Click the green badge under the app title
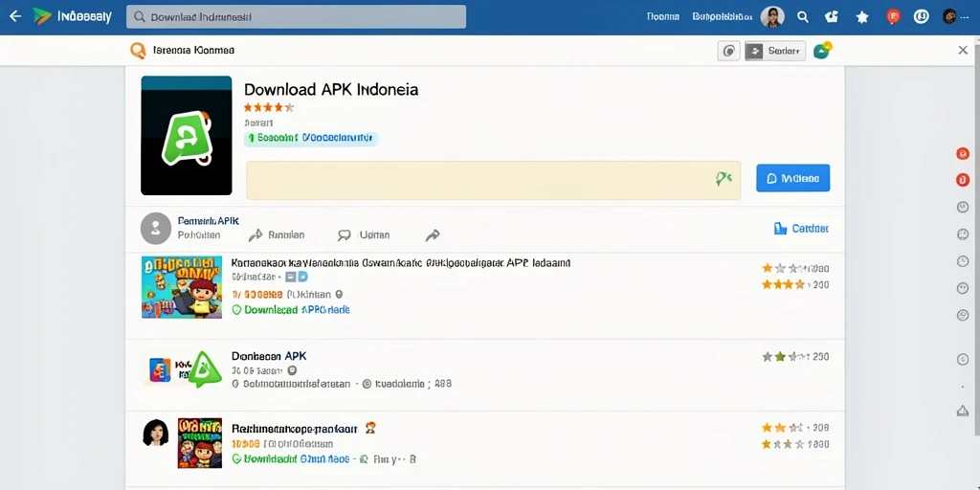The height and width of the screenshot is (490, 980). point(311,138)
